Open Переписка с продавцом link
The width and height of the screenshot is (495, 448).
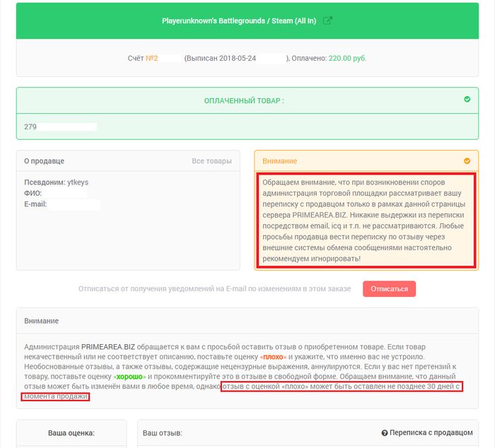431,432
